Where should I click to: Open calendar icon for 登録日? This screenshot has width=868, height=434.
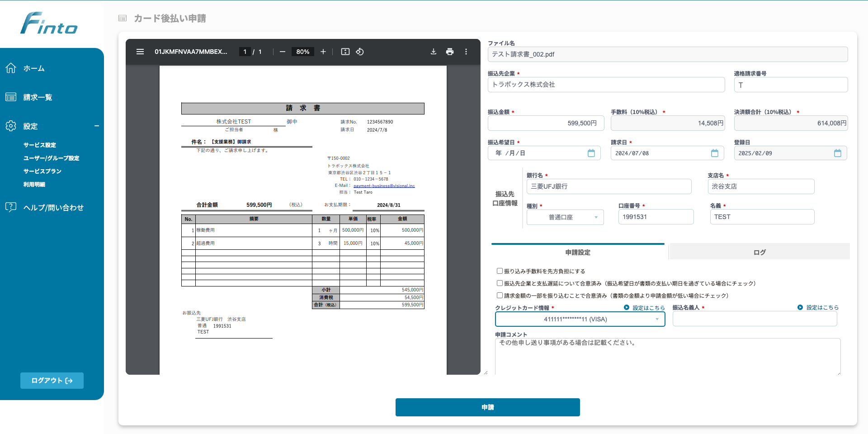838,153
